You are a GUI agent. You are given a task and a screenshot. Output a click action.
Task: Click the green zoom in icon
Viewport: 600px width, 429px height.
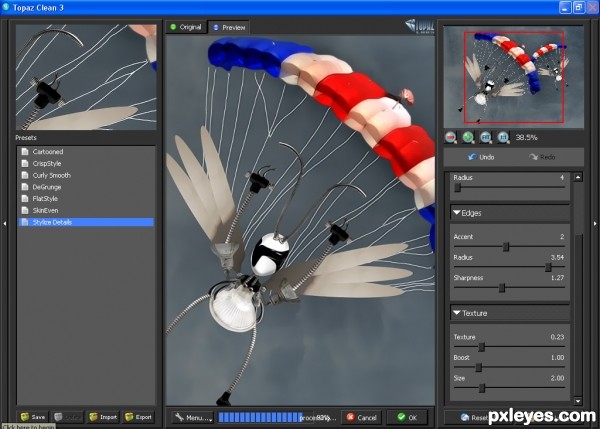[x=468, y=137]
